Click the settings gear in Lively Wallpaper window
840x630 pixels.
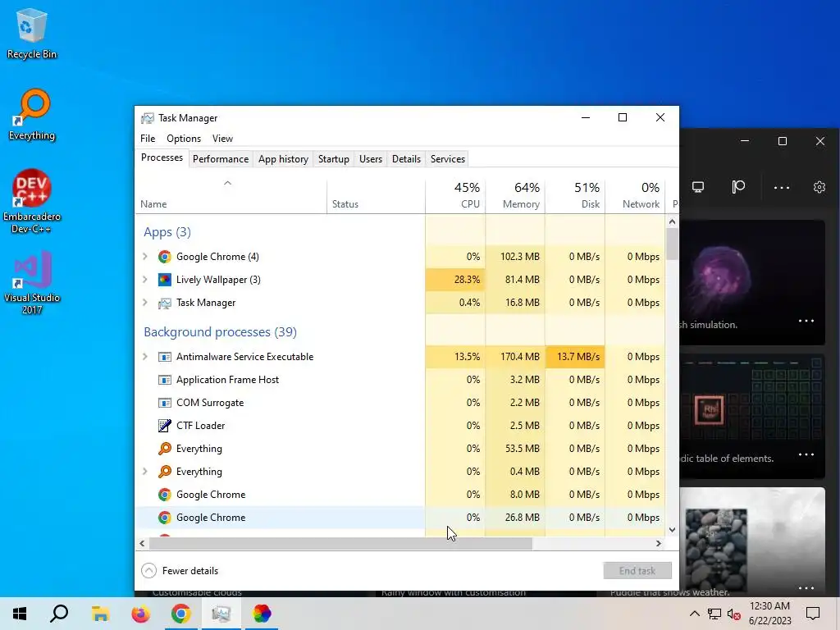click(x=819, y=187)
